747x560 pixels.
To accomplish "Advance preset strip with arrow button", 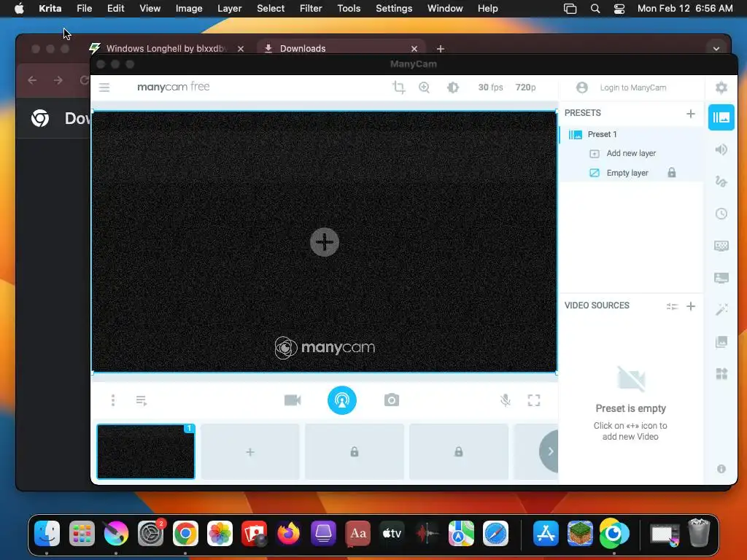I will pyautogui.click(x=550, y=451).
